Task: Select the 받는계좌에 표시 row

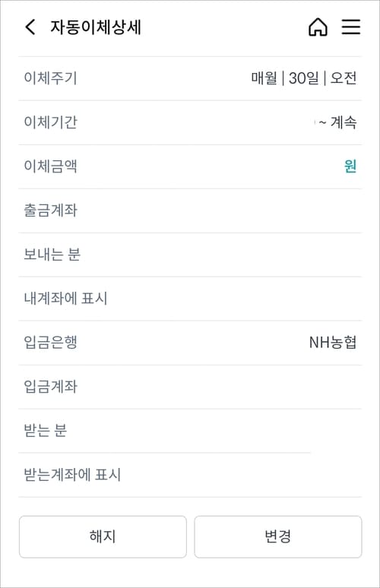Action: click(x=190, y=475)
